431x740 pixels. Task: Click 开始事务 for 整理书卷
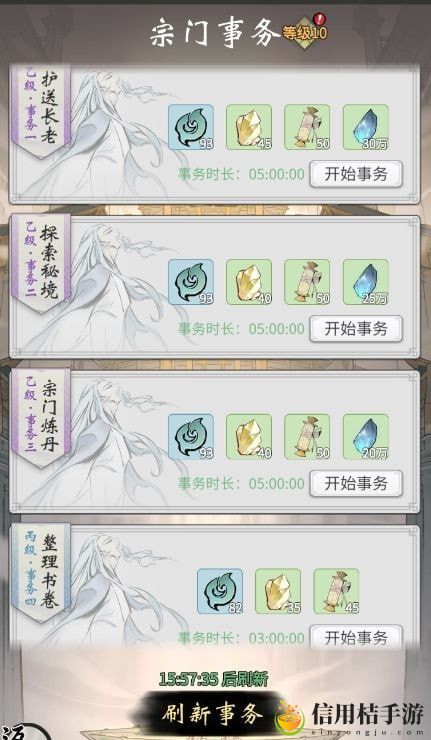pyautogui.click(x=356, y=638)
